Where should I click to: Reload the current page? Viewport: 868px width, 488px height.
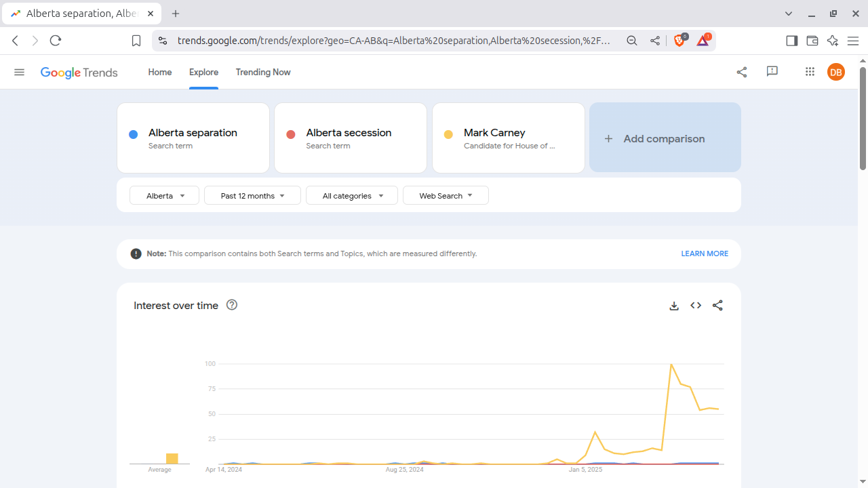pyautogui.click(x=56, y=41)
